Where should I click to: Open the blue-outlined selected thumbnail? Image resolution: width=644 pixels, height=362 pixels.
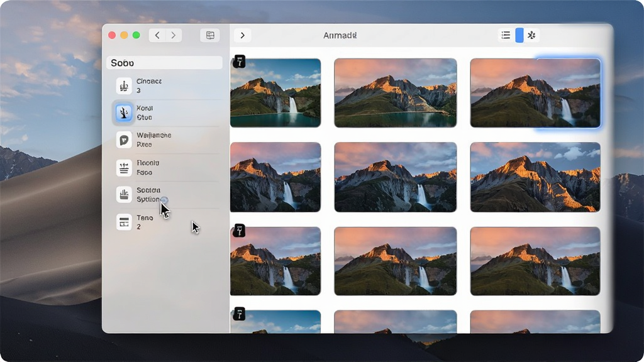click(x=536, y=93)
